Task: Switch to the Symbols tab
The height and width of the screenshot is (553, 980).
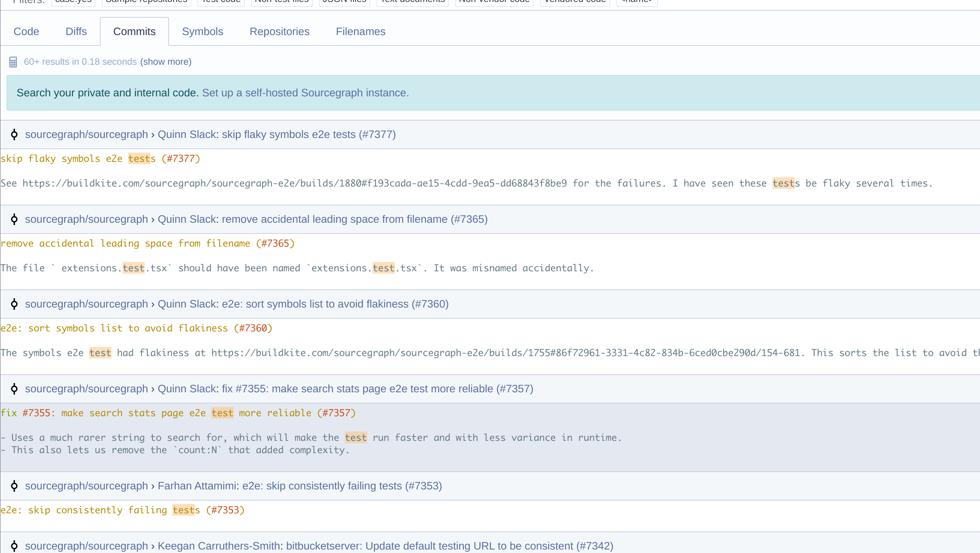Action: 202,32
